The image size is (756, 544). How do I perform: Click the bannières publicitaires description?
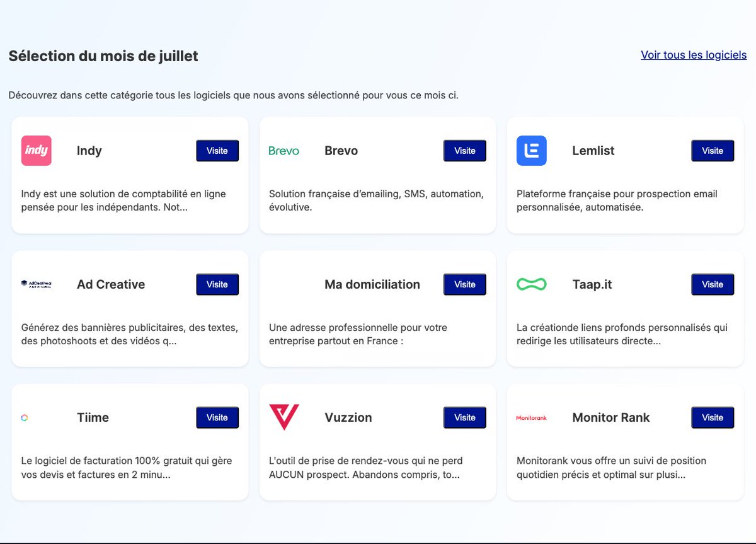pyautogui.click(x=129, y=334)
